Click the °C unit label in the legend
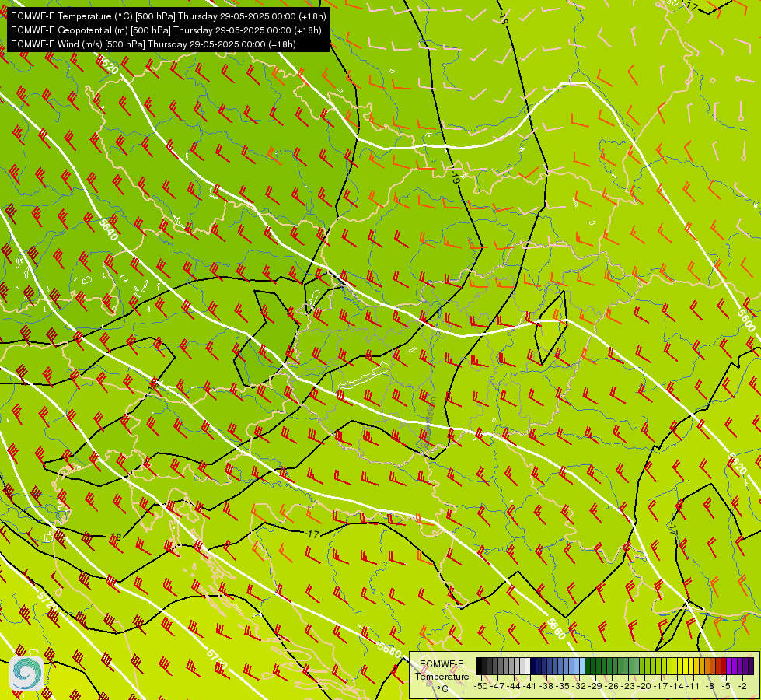The width and height of the screenshot is (761, 700). (x=442, y=689)
